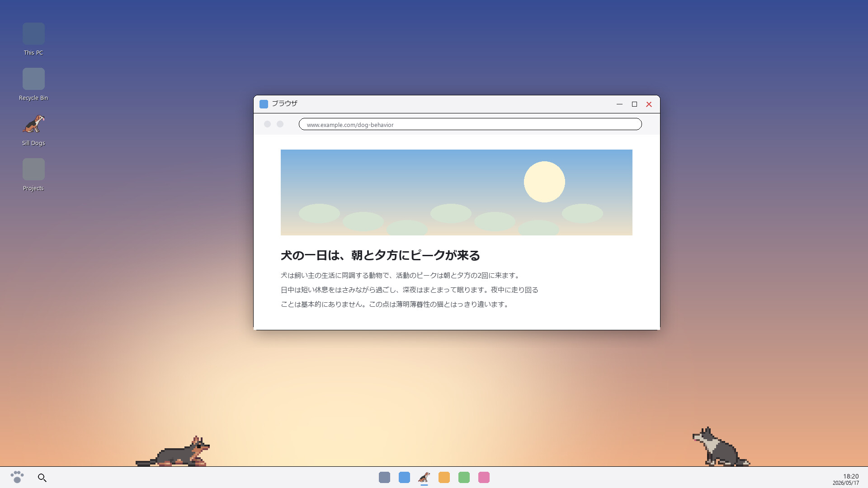
Task: Click the first gray browser nav circle
Action: tap(267, 124)
